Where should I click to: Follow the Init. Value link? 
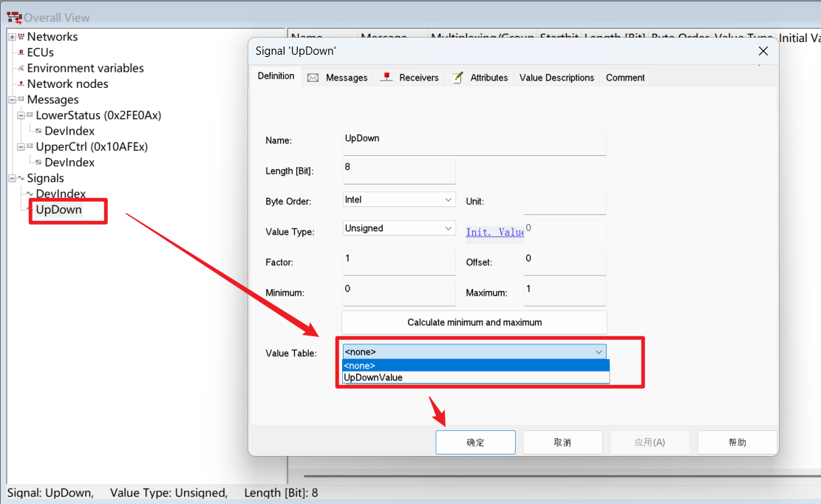494,232
